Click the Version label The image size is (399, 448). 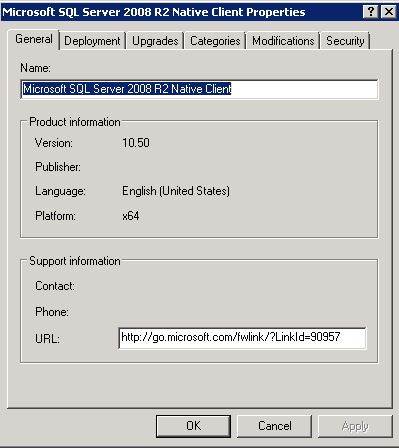54,143
